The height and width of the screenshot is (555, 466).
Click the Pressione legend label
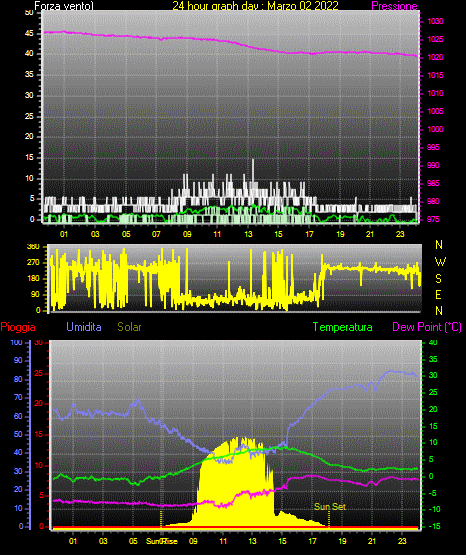click(394, 6)
